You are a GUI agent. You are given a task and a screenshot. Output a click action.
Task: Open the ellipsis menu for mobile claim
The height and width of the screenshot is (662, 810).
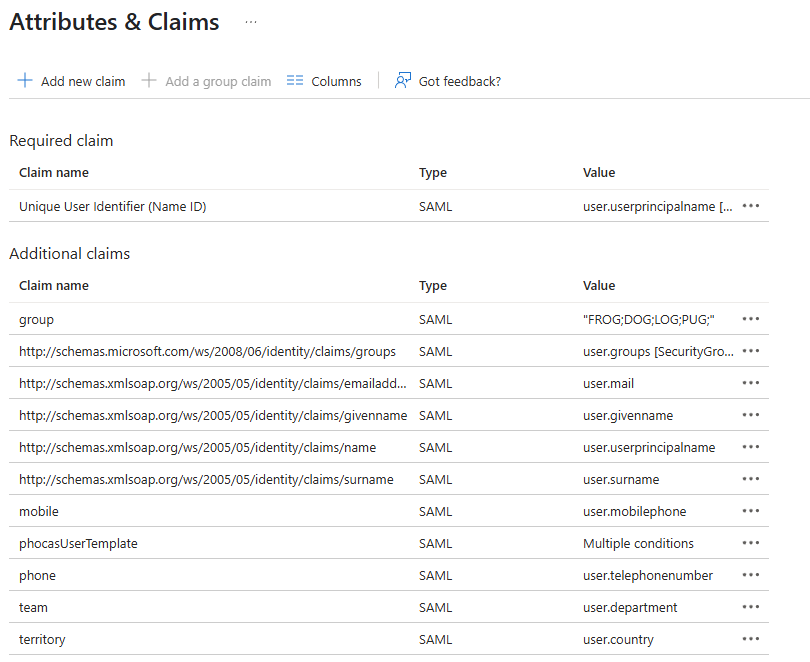(x=751, y=511)
